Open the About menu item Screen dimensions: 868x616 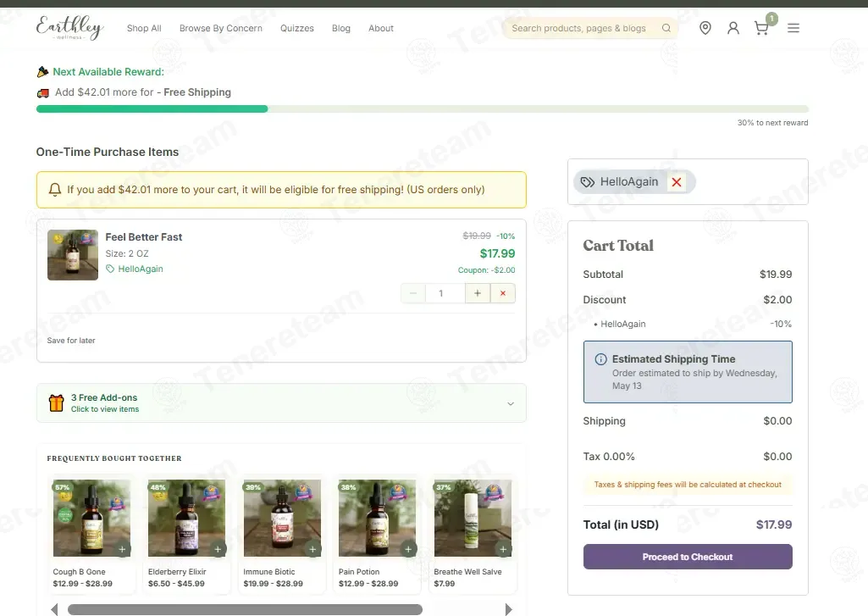point(381,28)
